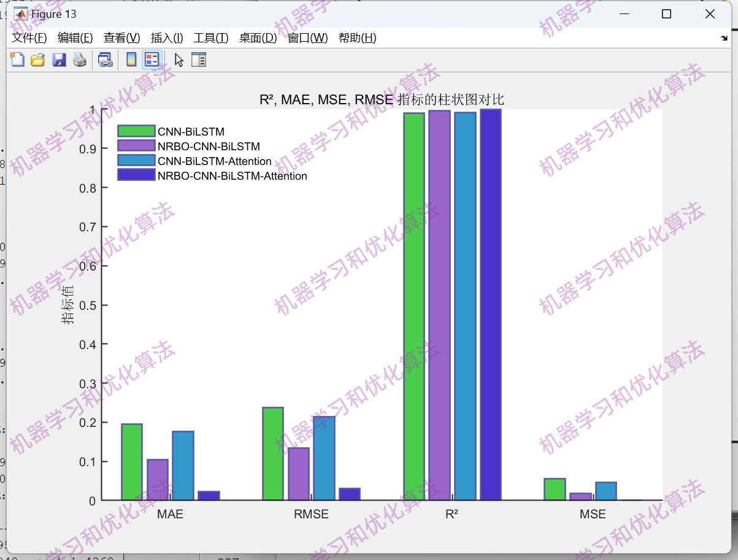Open the Property Inspector toolbar icon
This screenshot has width=738, height=560.
[x=199, y=59]
